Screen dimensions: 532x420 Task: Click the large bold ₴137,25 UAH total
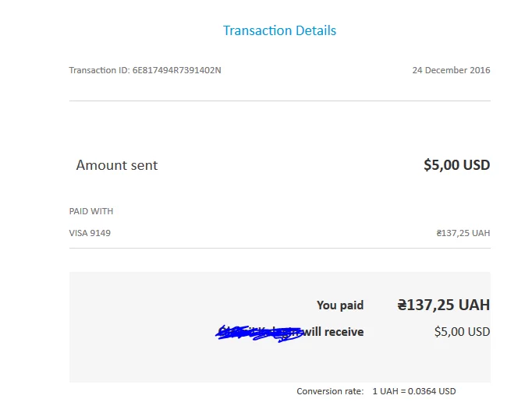click(x=443, y=305)
